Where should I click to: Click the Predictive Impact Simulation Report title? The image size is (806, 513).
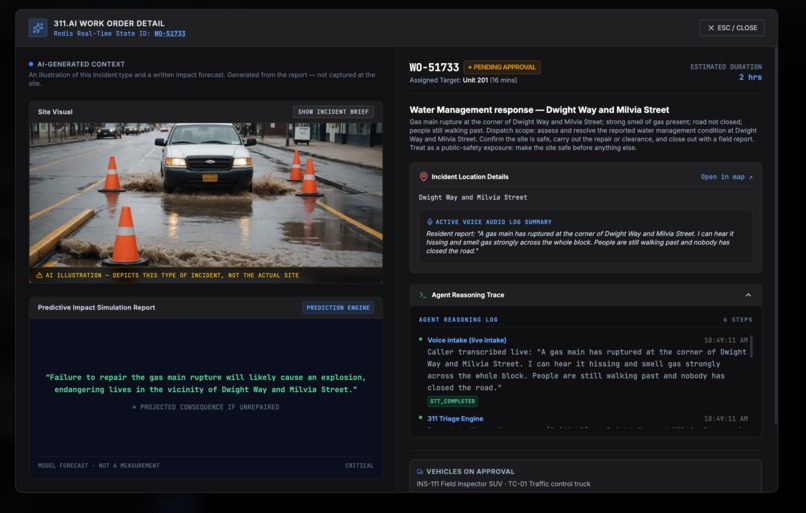pos(96,307)
